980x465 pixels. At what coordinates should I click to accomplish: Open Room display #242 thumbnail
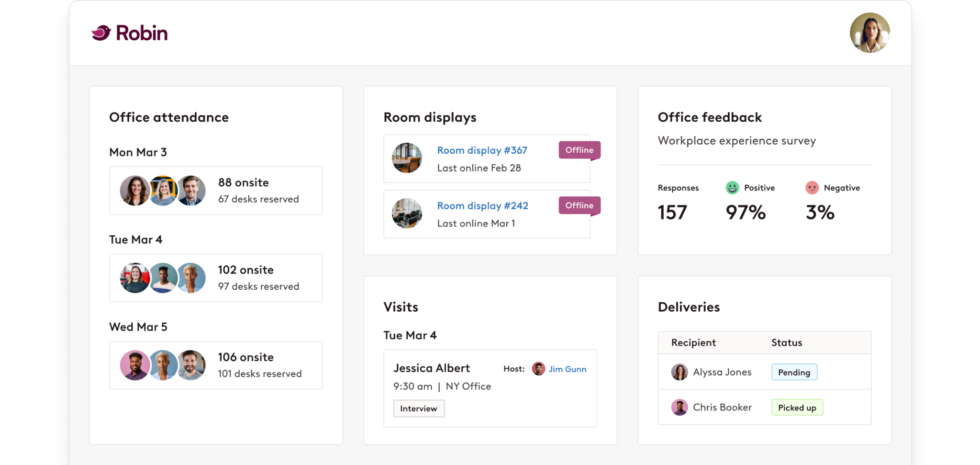point(407,214)
